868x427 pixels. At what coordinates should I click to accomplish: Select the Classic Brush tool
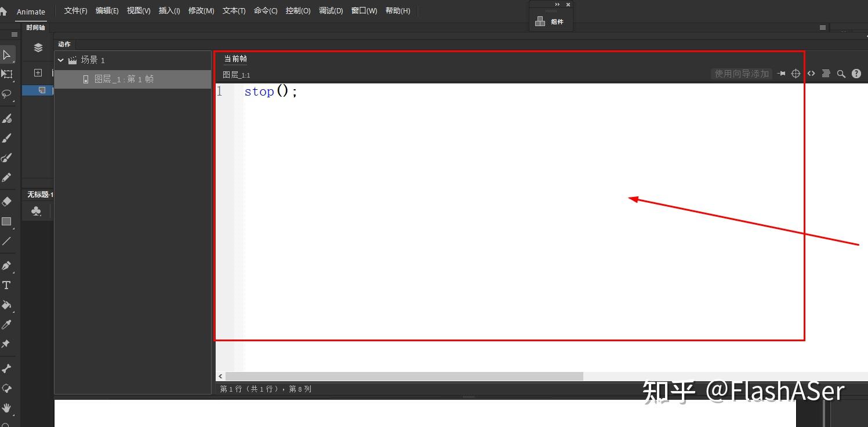[7, 138]
